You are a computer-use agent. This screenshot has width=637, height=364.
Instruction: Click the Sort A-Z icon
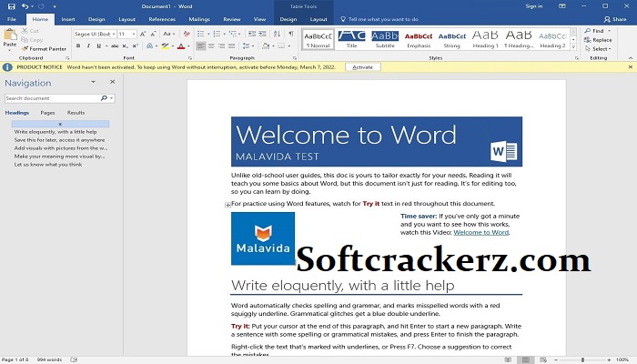click(x=277, y=35)
